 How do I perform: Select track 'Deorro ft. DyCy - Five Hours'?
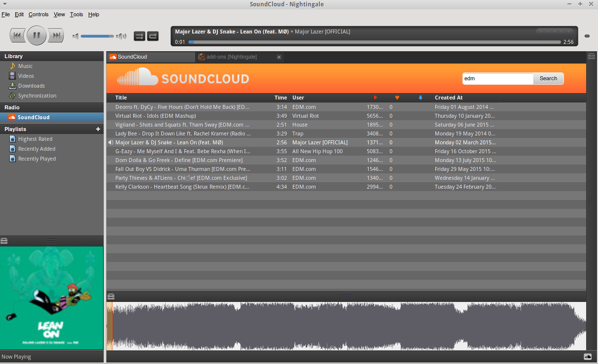(346, 107)
